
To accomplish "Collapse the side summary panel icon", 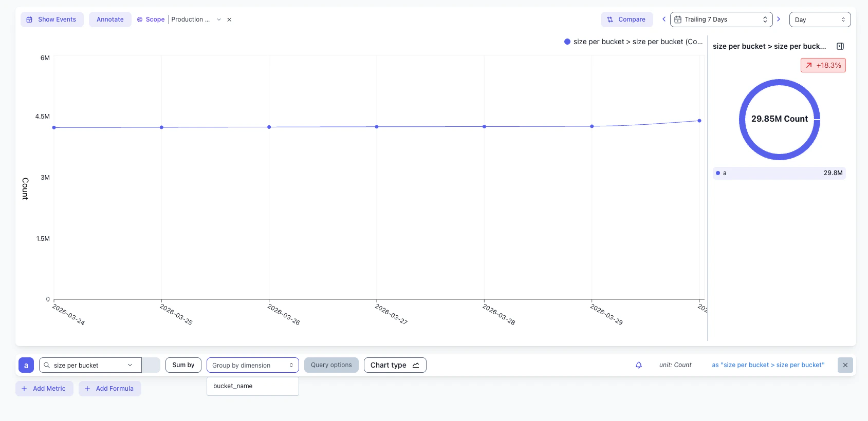I will [x=840, y=46].
